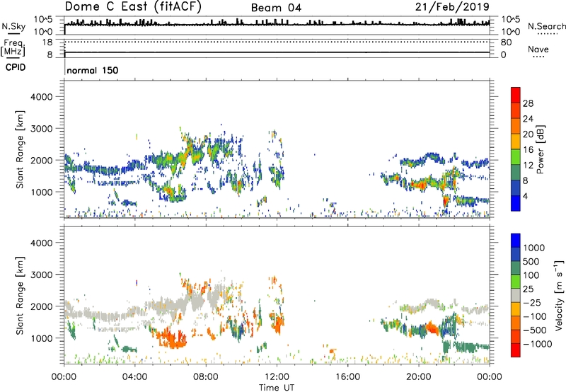Click the 'Freq. [MHz]' label
This screenshot has height=392, width=566.
13,47
